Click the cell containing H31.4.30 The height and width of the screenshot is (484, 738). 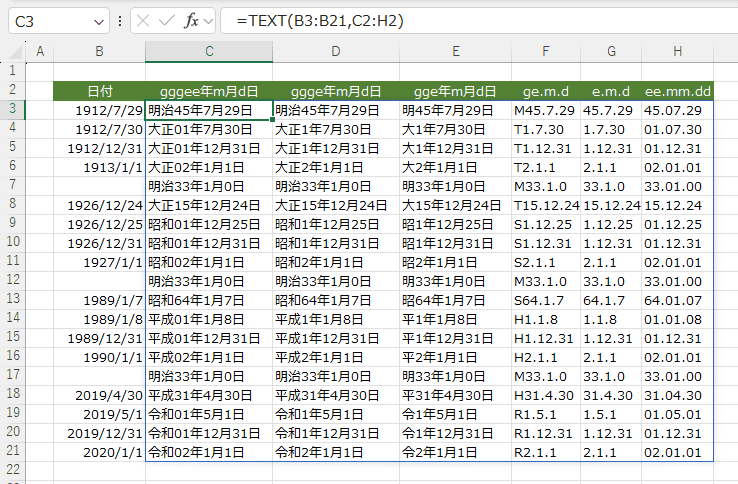click(545, 395)
